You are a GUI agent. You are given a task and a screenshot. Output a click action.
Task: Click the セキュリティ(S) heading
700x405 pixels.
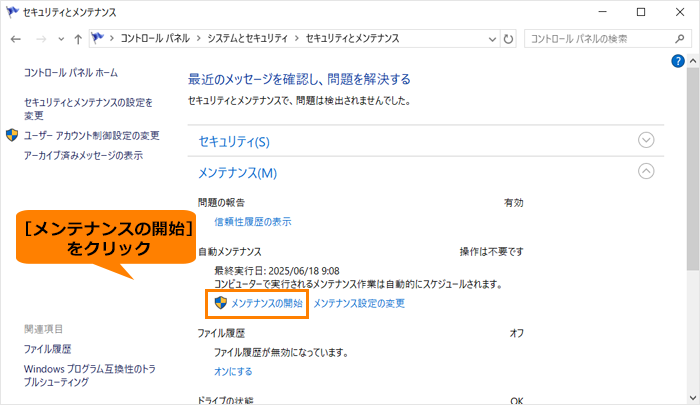pos(234,142)
